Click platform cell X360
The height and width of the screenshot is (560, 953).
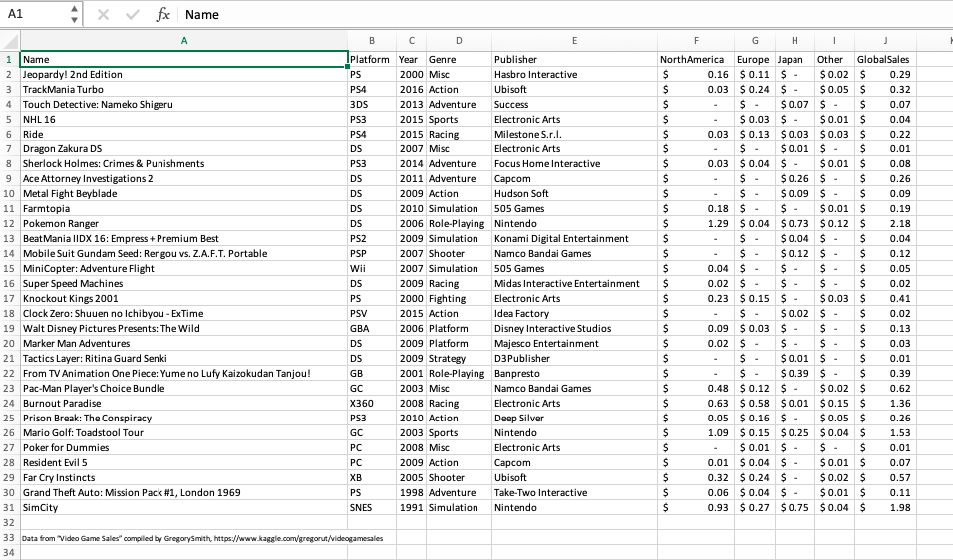tap(372, 403)
